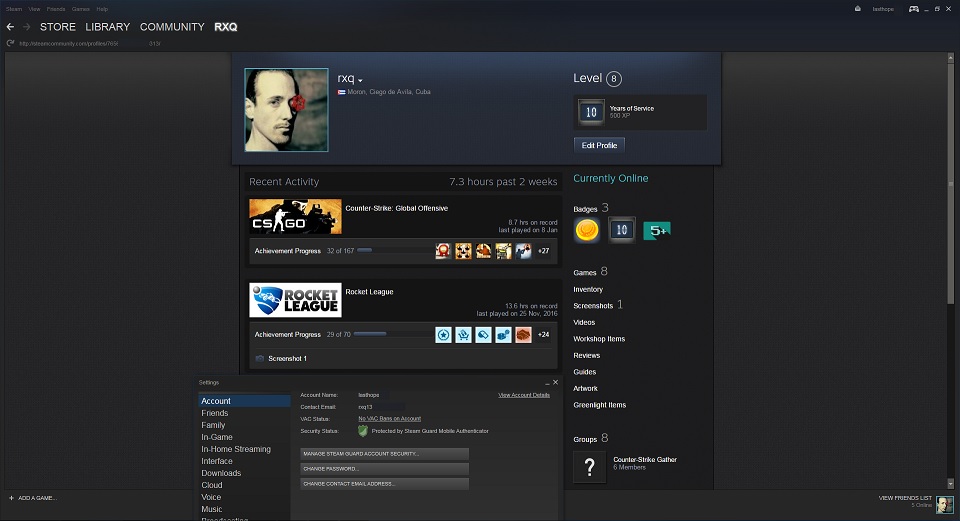Image resolution: width=960 pixels, height=521 pixels.
Task: Open the Years of Service badge in Level box
Action: coord(591,112)
